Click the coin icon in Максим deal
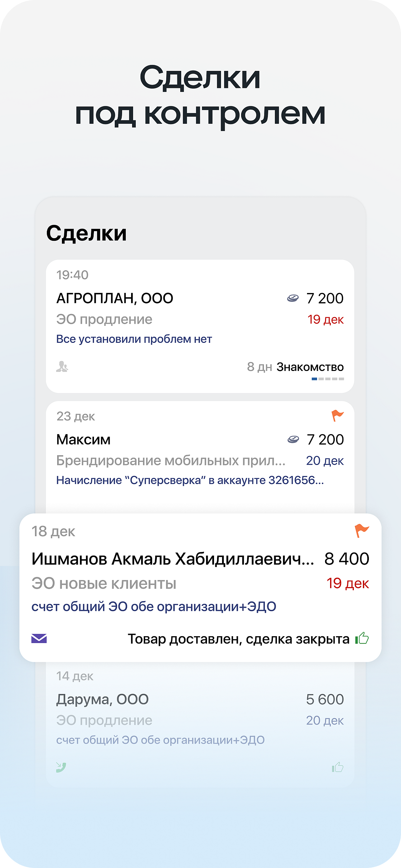The image size is (401, 868). [x=293, y=440]
